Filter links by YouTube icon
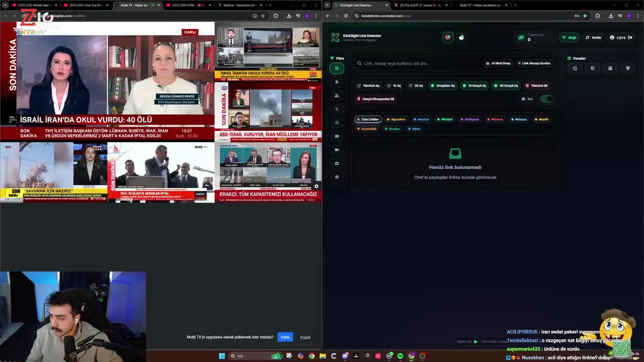 click(x=337, y=136)
